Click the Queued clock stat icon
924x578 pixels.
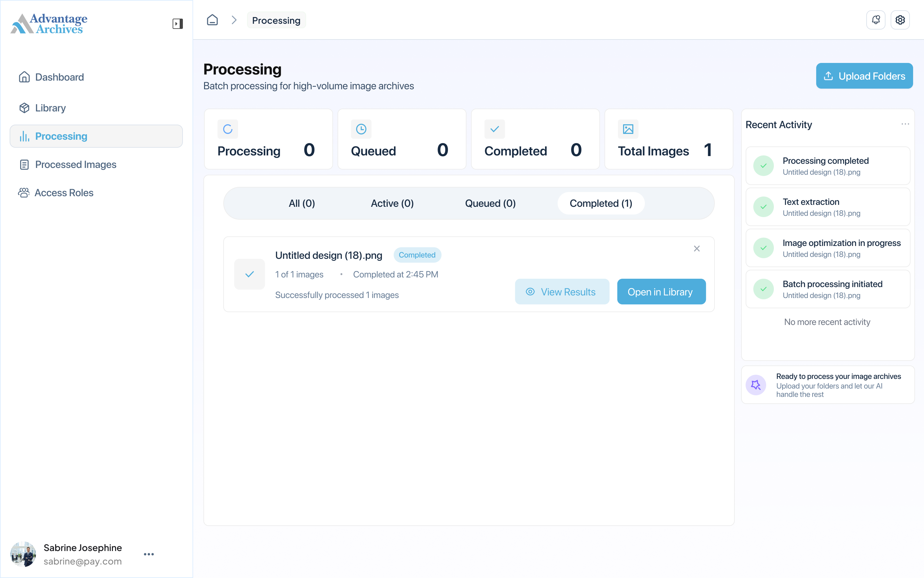(361, 129)
